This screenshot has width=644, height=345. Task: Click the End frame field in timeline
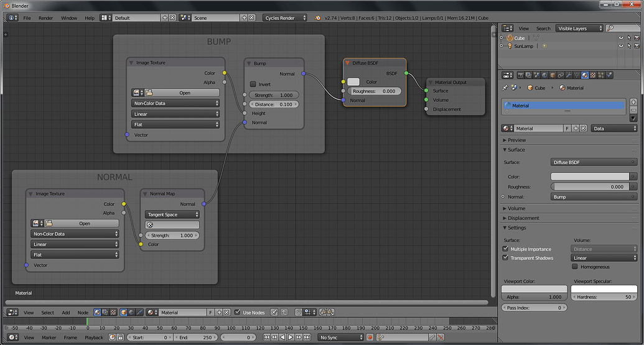195,337
